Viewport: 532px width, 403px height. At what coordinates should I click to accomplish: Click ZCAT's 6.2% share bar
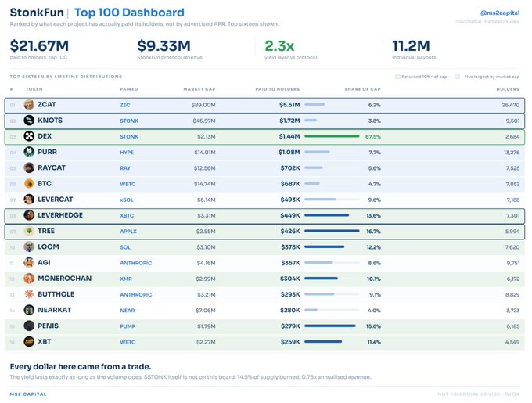click(315, 105)
